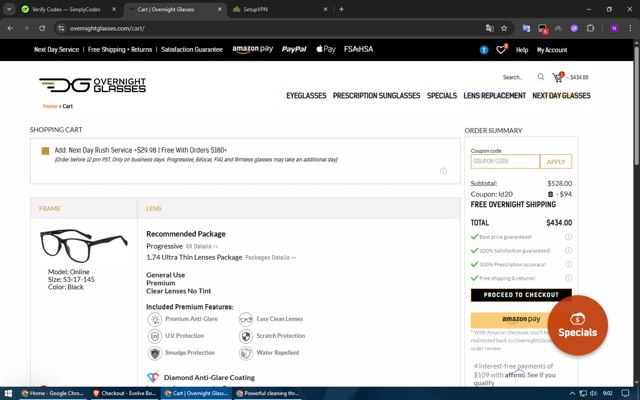Click the address bar URL
This screenshot has width=640, height=400.
[107, 28]
